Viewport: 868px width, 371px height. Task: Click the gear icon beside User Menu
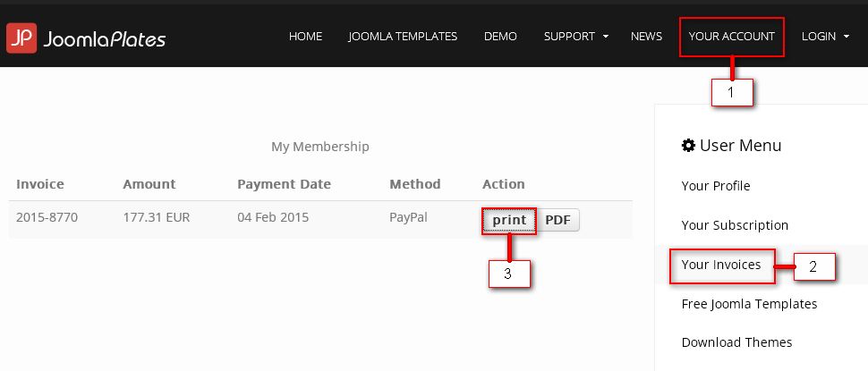[688, 146]
